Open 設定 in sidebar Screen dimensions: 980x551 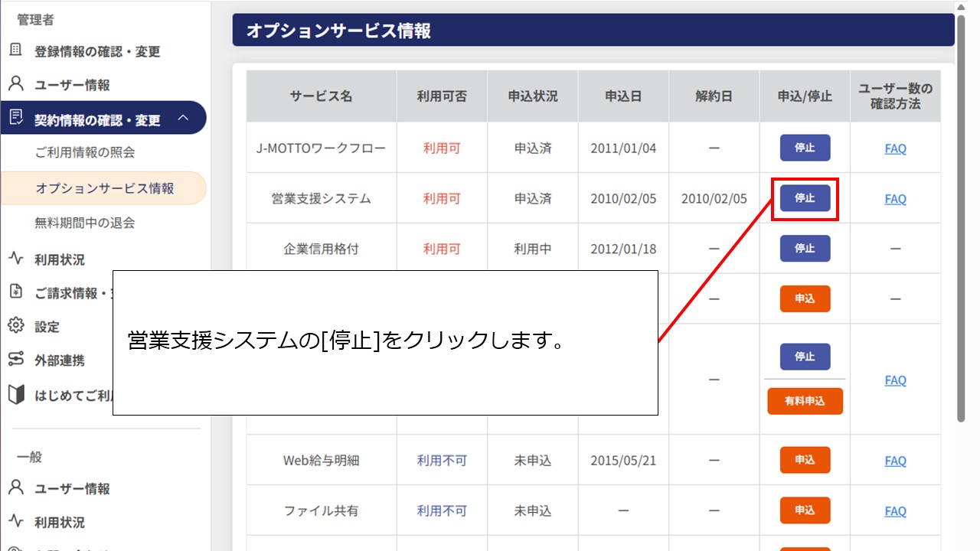click(47, 327)
